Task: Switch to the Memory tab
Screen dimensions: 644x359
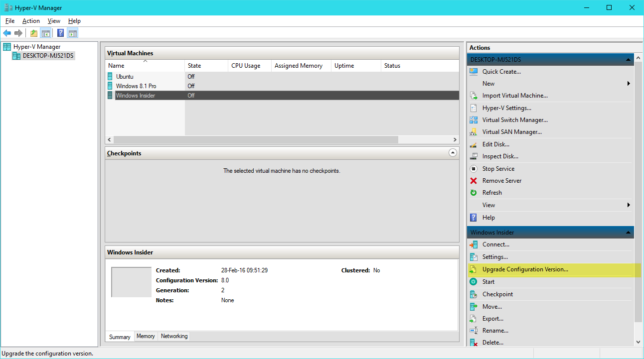Action: point(146,337)
